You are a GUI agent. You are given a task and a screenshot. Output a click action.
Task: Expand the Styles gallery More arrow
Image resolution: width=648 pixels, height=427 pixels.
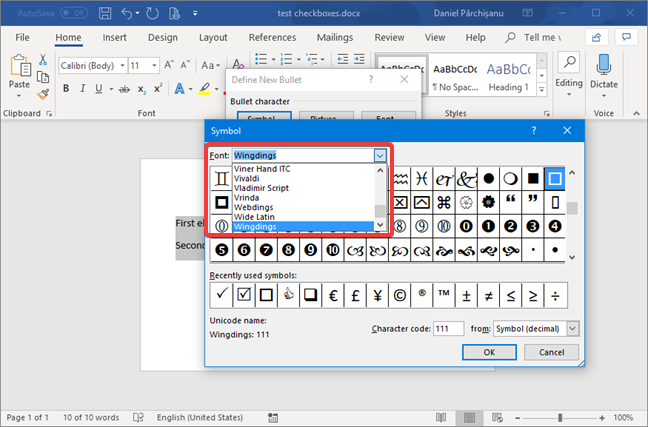pyautogui.click(x=542, y=89)
